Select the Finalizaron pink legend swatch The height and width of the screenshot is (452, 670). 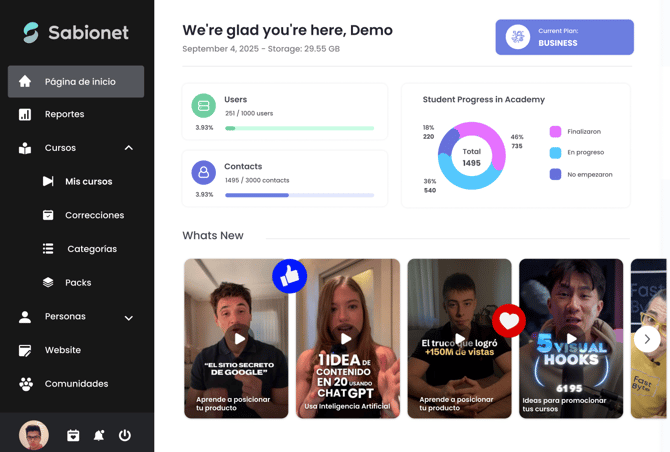tap(555, 132)
